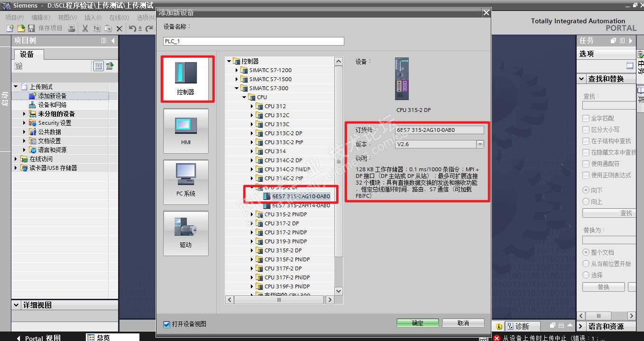
Task: Open the 版本 V2.6 dropdown
Action: [480, 144]
